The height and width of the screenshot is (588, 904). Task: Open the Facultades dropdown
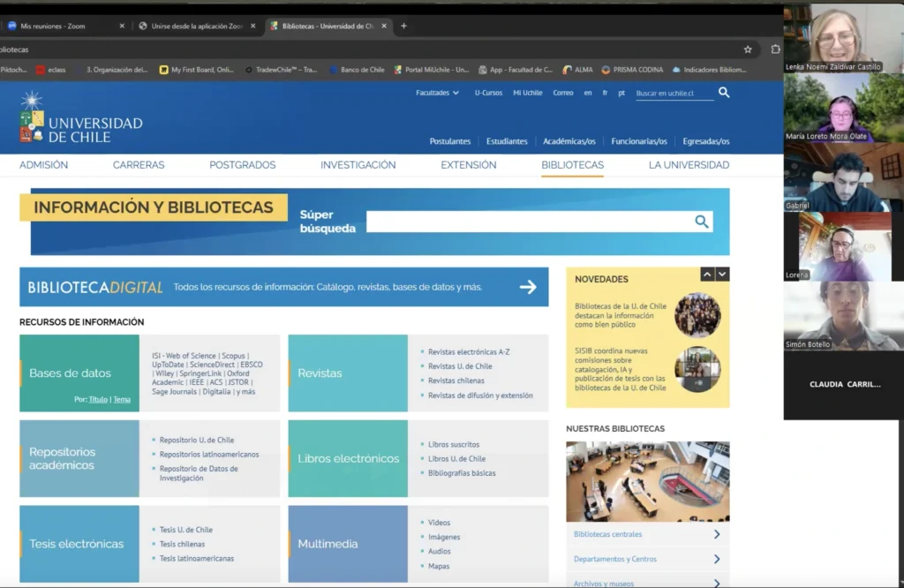tap(436, 92)
